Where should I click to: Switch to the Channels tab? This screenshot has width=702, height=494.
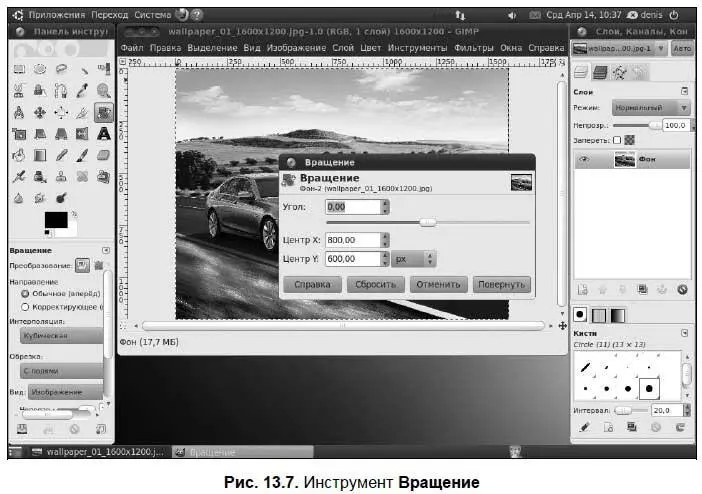click(x=600, y=72)
